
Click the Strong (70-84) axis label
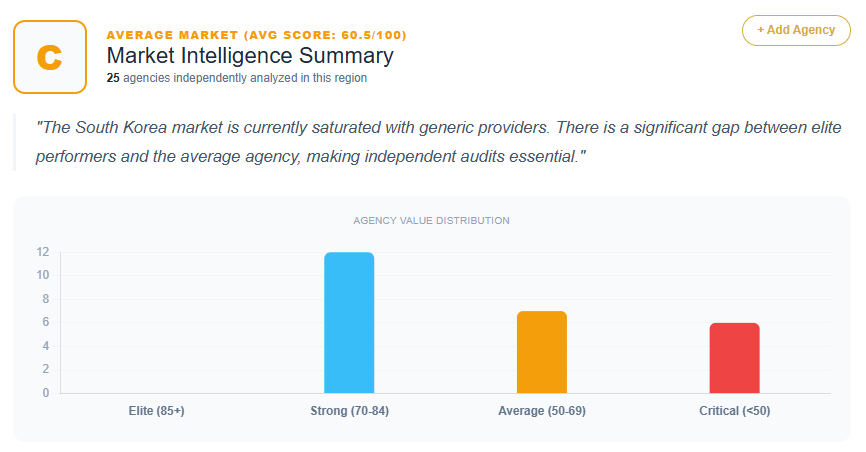pyautogui.click(x=349, y=411)
